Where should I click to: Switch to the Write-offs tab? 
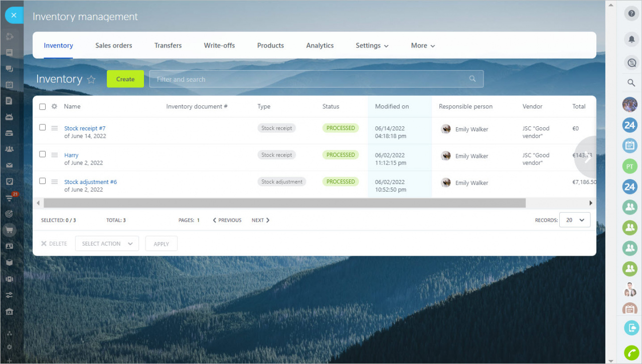click(x=219, y=46)
